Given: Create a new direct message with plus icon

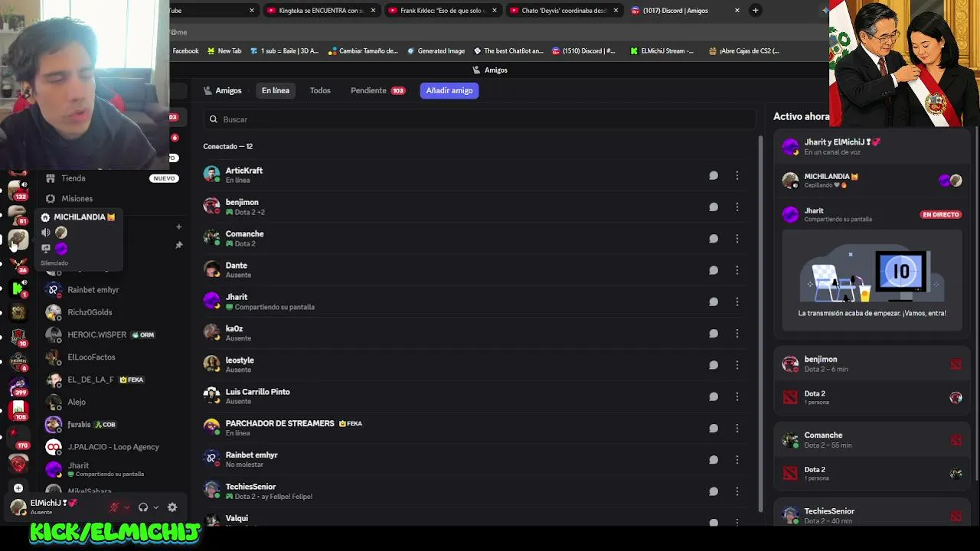Looking at the screenshot, I should (x=179, y=227).
